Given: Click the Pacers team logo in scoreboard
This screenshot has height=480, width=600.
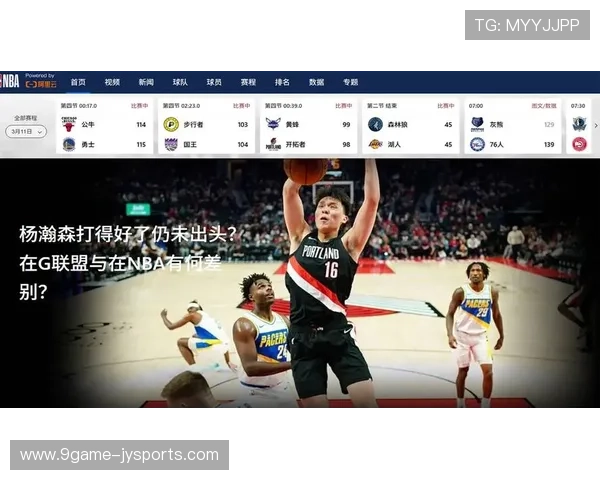Looking at the screenshot, I should point(171,124).
